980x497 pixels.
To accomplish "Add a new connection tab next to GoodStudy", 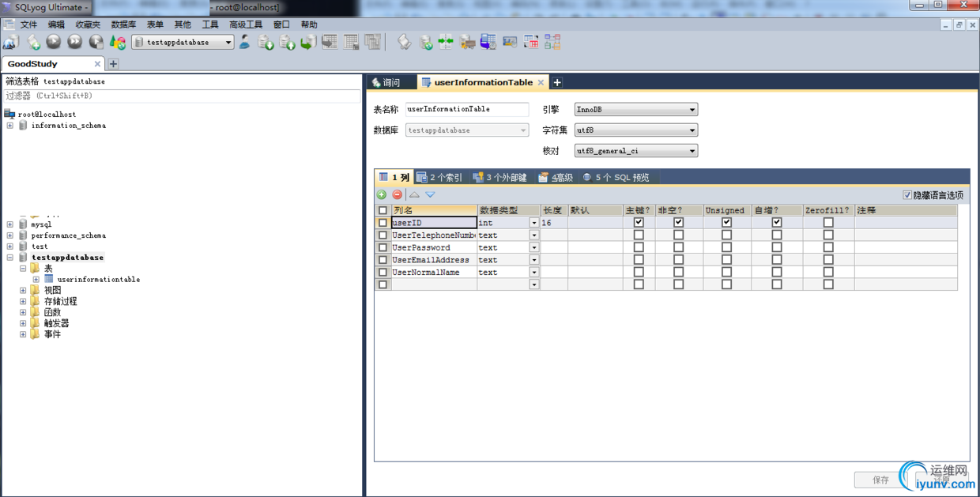I will point(113,64).
